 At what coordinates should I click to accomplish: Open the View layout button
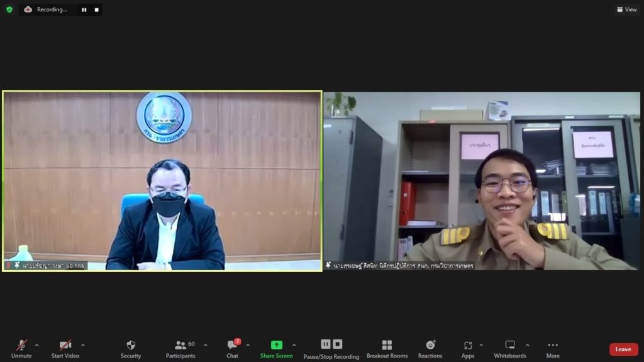click(627, 9)
